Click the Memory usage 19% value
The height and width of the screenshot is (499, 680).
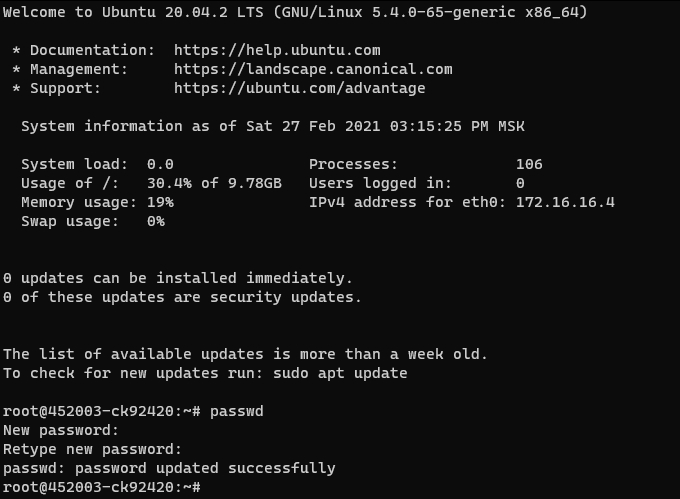click(x=160, y=202)
